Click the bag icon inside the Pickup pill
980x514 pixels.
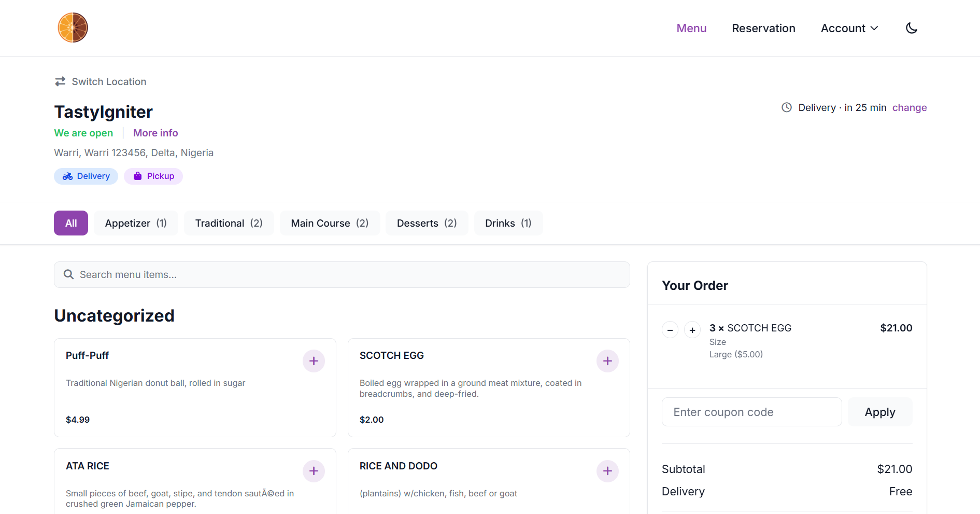pyautogui.click(x=137, y=176)
